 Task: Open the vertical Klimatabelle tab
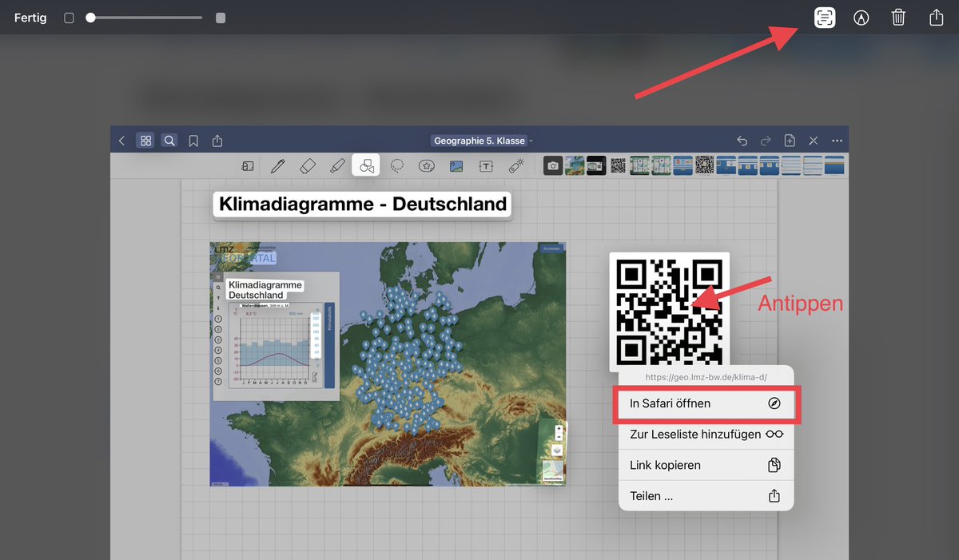(x=329, y=344)
